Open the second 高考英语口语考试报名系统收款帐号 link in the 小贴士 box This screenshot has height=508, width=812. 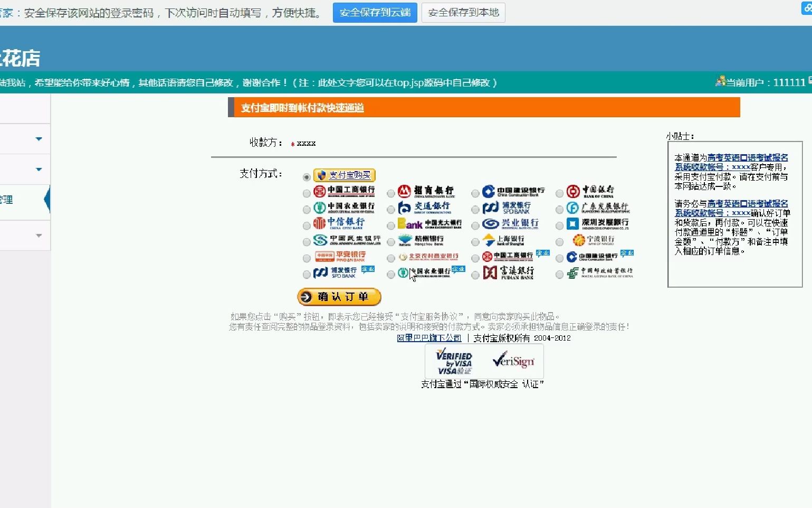[x=731, y=208]
